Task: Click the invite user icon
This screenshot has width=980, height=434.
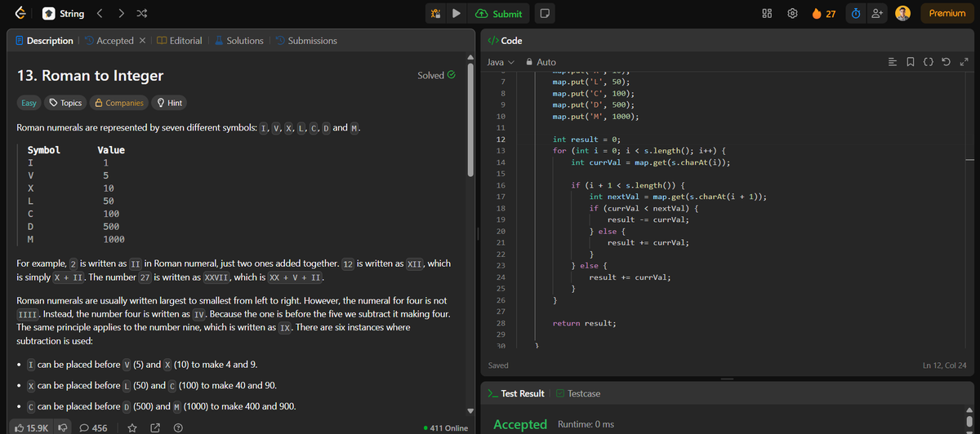Action: [876, 14]
